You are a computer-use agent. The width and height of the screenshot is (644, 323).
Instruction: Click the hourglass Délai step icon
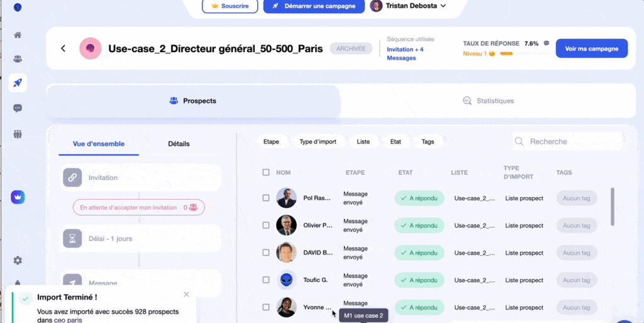[72, 239]
